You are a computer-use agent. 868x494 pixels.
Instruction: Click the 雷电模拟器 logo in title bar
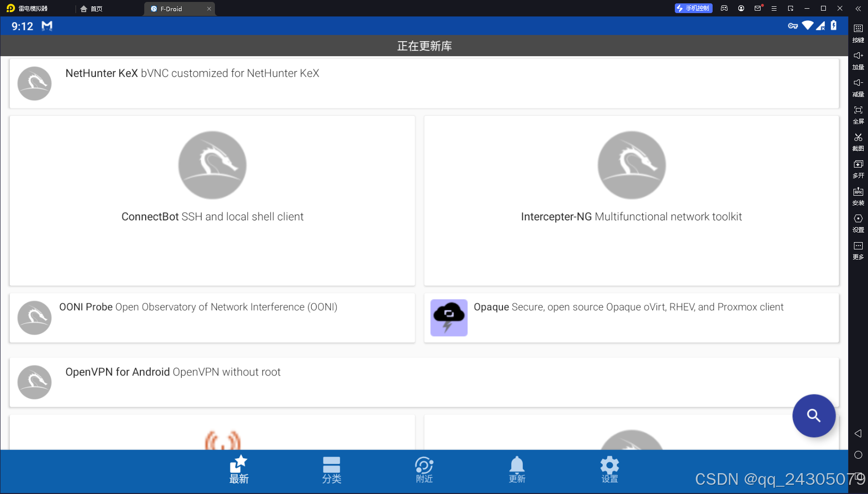11,8
